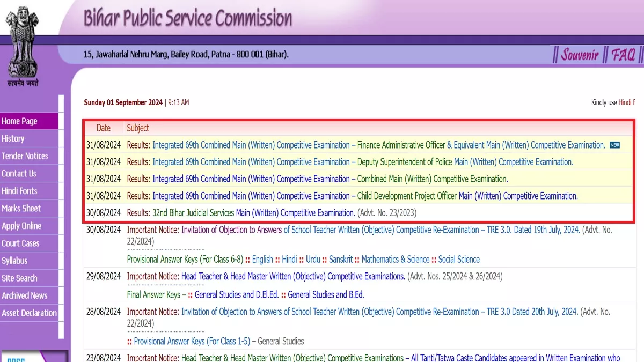Image resolution: width=644 pixels, height=362 pixels.
Task: Click the 'Subject' column header
Action: pos(138,128)
